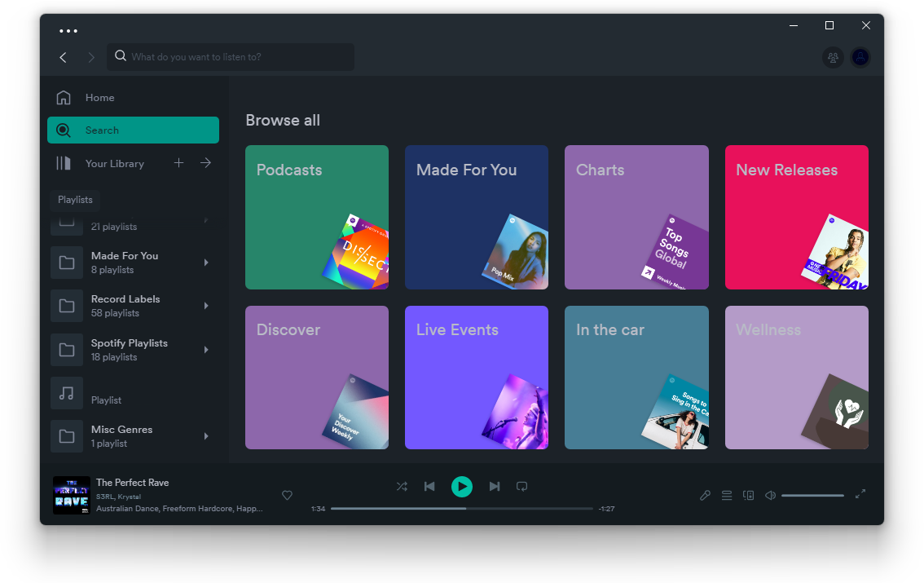This screenshot has width=924, height=583.
Task: Expand the folder with 21 playlists
Action: click(206, 220)
